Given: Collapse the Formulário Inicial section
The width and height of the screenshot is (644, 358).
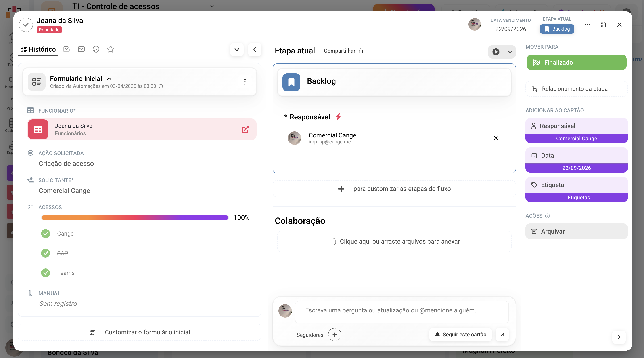Looking at the screenshot, I should point(109,79).
